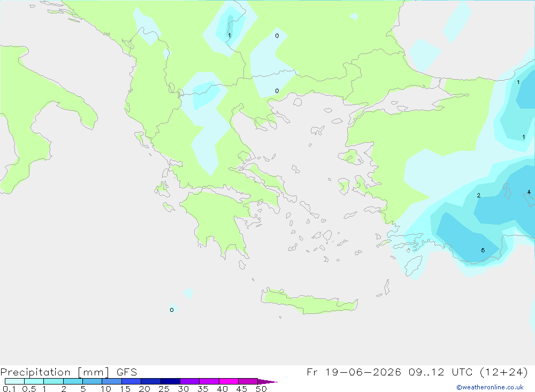
Task: Pick the 1–2 mm legend color swatch
Action: tap(53, 381)
